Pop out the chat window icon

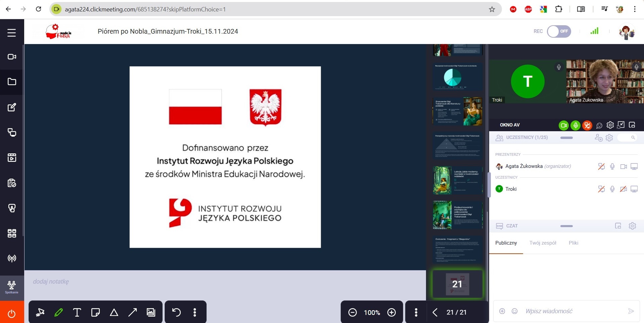point(618,226)
